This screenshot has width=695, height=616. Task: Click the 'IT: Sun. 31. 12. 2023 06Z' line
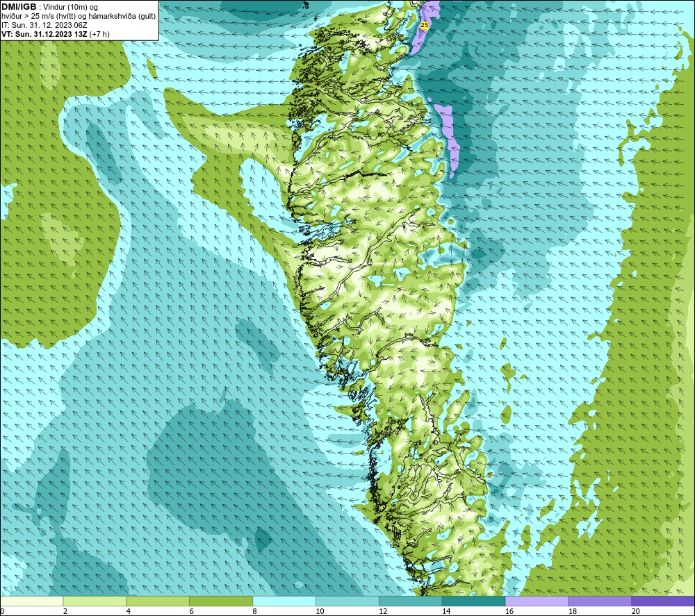[44, 25]
